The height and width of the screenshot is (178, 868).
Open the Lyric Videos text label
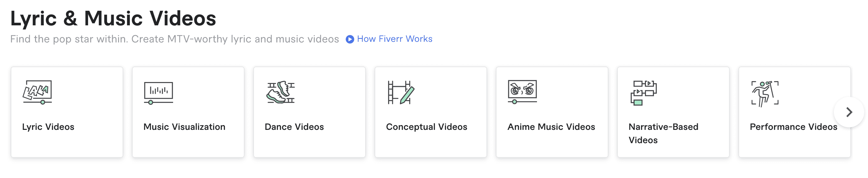(x=48, y=127)
